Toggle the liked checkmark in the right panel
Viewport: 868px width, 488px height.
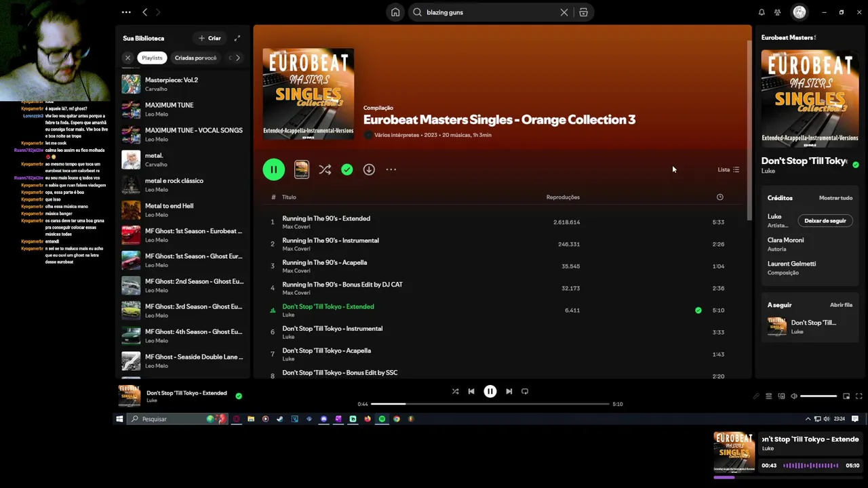855,165
